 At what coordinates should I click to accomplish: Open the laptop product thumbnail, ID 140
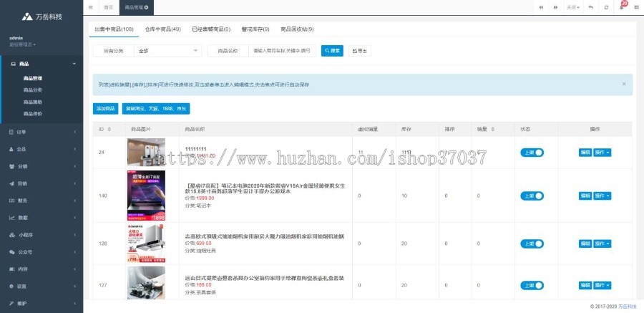(x=146, y=196)
